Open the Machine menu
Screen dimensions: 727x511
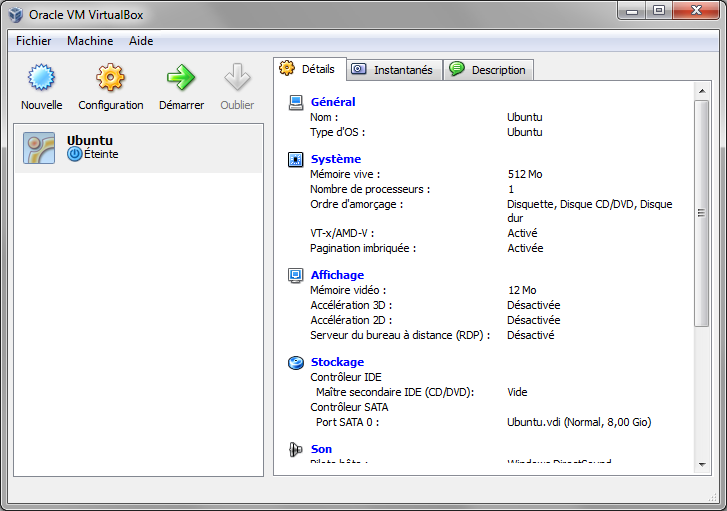(90, 41)
